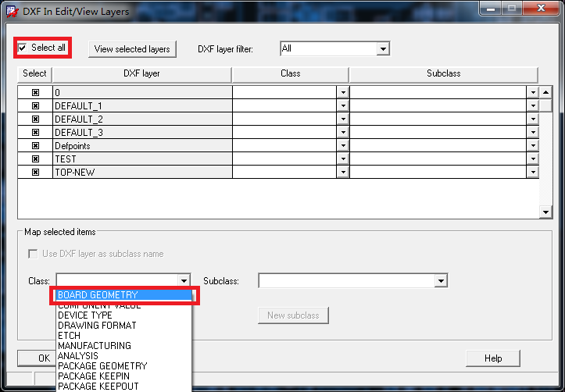Deselect the TOP-NEW layer checkbox
Image resolution: width=565 pixels, height=392 pixels.
click(x=35, y=172)
